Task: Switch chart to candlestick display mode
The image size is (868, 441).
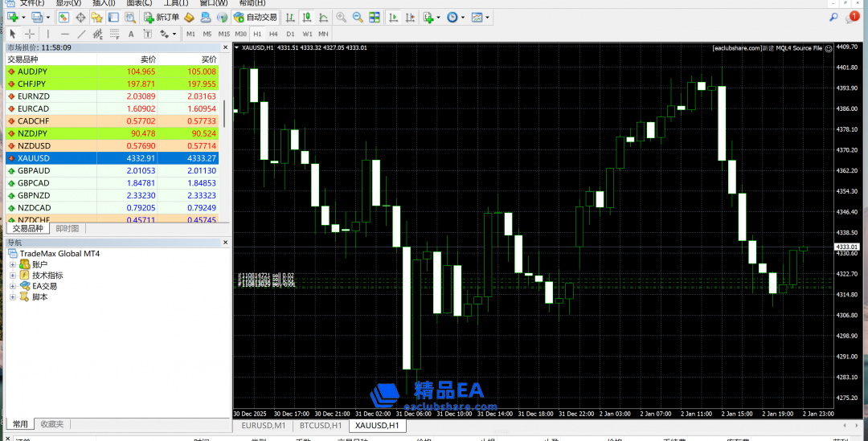Action: pos(306,17)
